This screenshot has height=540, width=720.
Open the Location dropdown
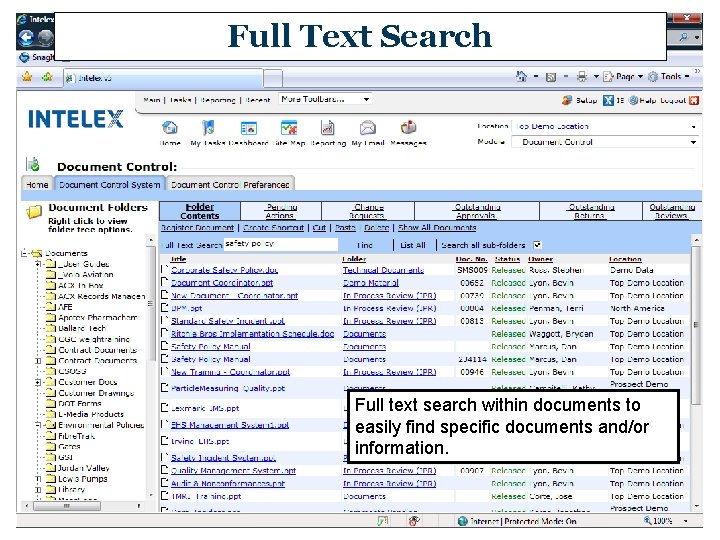tap(606, 126)
